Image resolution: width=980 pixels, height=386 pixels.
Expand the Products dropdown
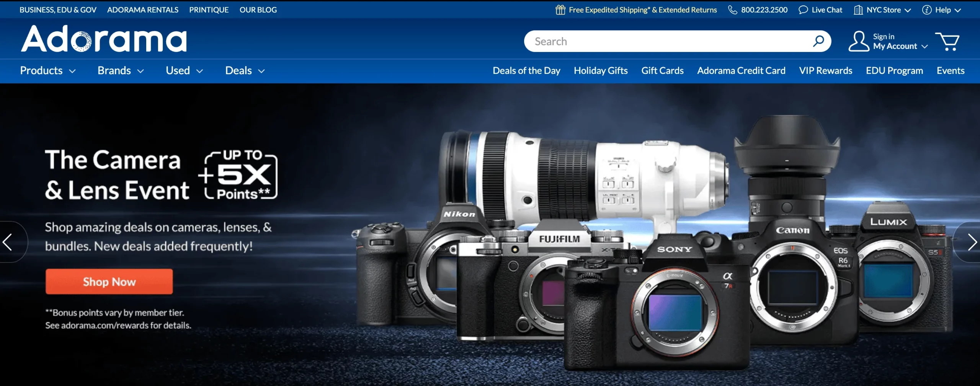pos(48,71)
